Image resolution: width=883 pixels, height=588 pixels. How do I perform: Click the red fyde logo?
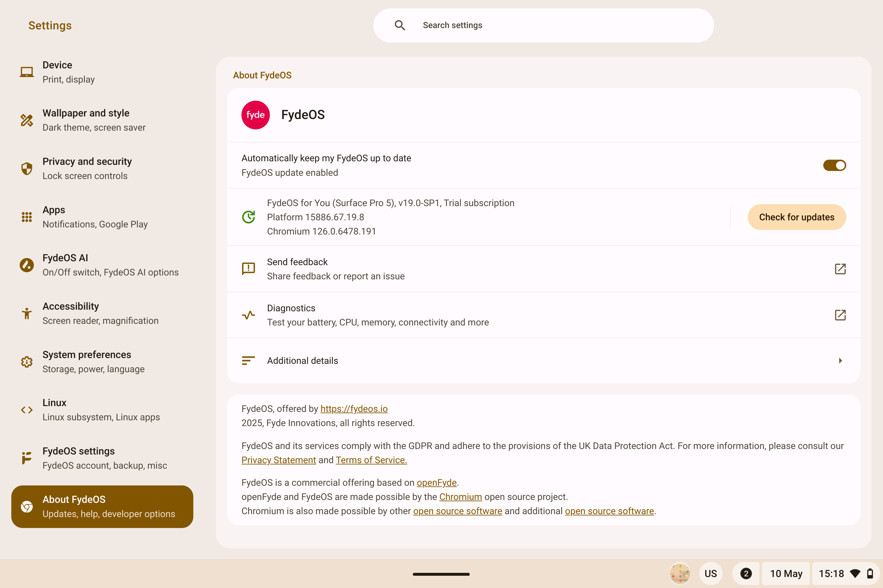click(256, 115)
